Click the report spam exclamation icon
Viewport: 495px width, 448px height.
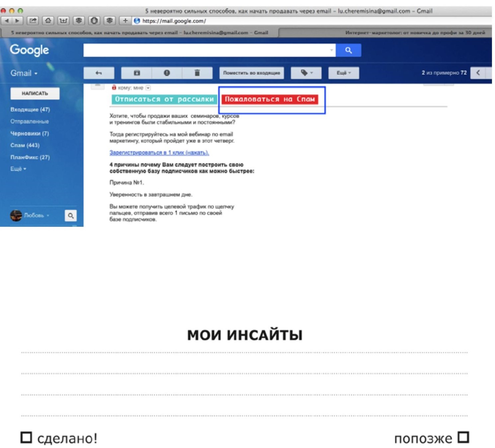(x=167, y=73)
